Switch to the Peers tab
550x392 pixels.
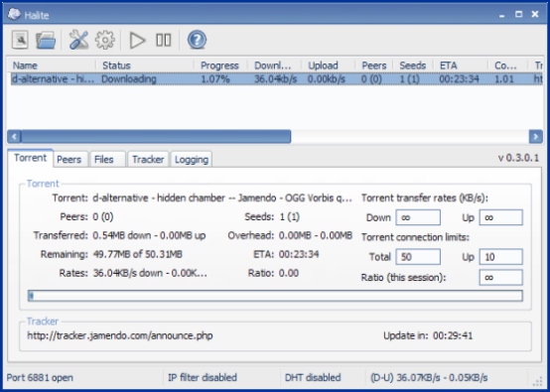point(69,159)
